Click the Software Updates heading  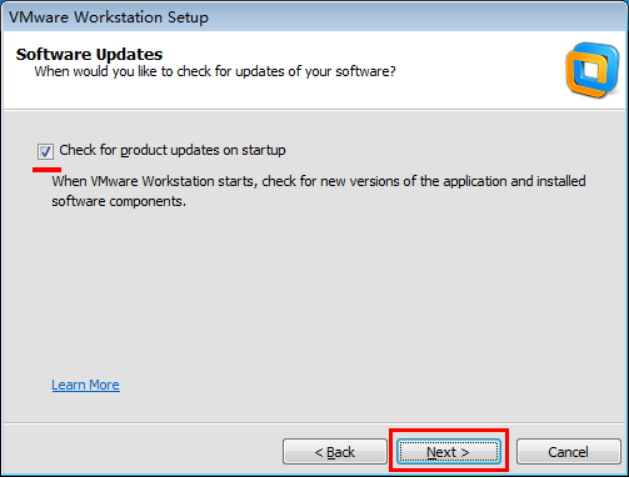89,54
